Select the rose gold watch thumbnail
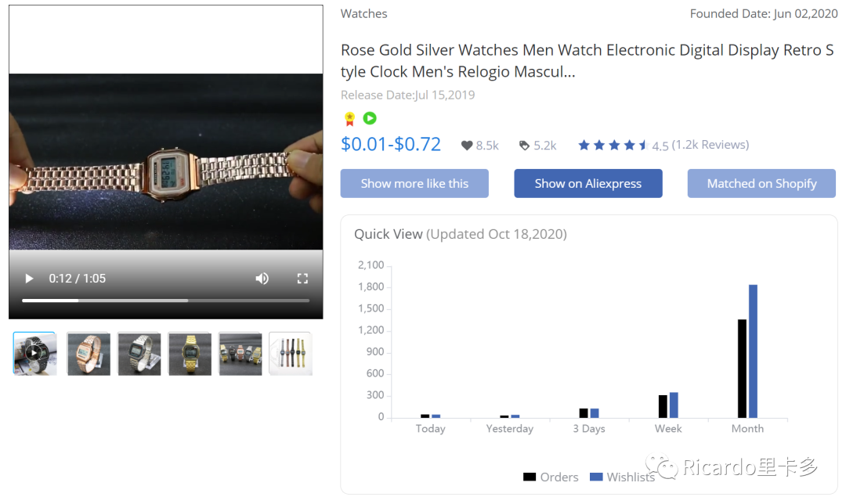This screenshot has width=846, height=504. coord(89,354)
